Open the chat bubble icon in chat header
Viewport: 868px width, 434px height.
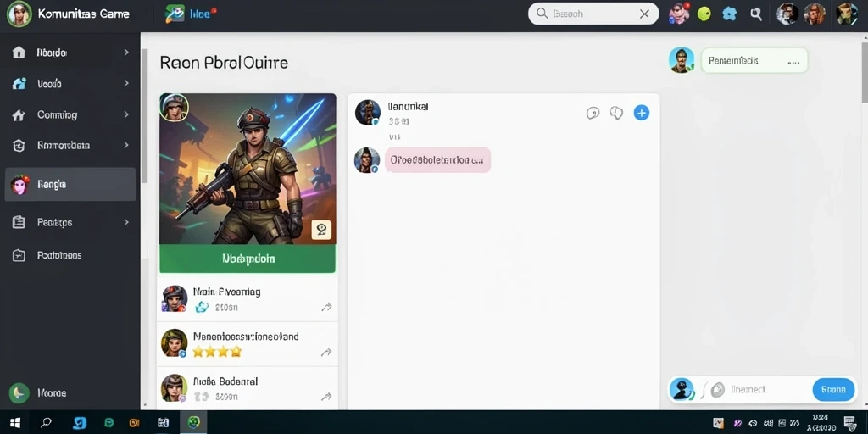pos(593,114)
